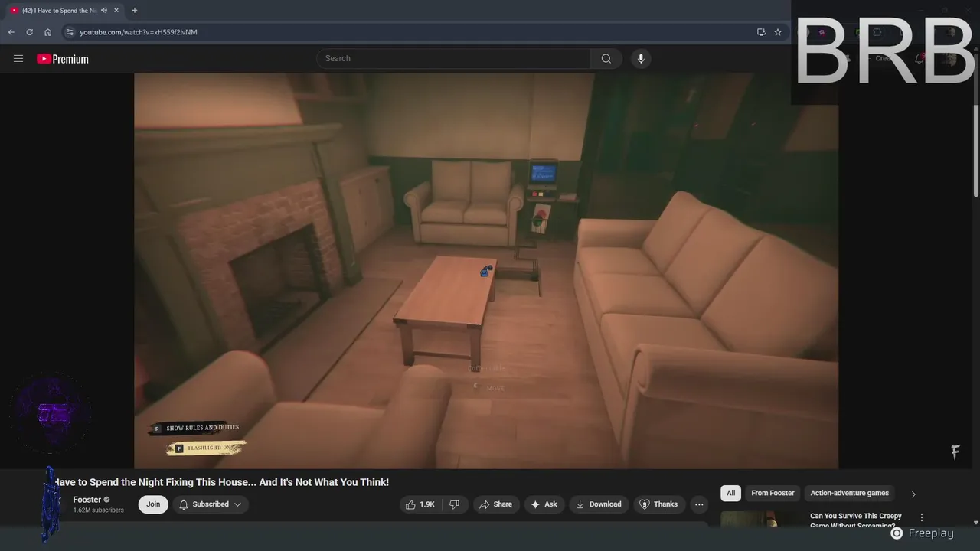Select the YouTube video browser tab

point(64,11)
